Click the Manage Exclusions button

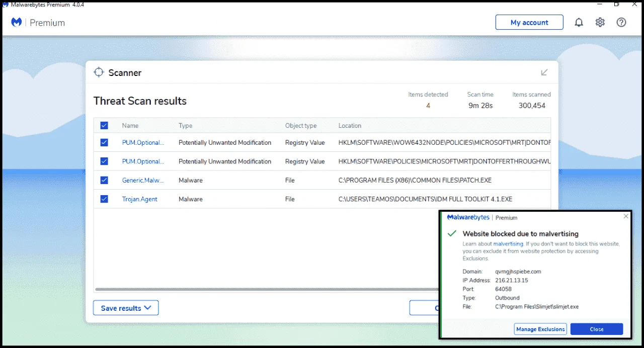click(540, 329)
